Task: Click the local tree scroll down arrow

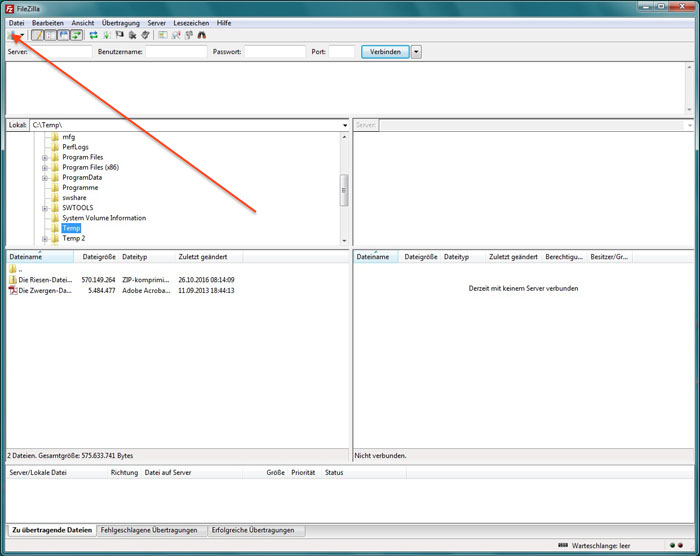Action: [x=344, y=241]
